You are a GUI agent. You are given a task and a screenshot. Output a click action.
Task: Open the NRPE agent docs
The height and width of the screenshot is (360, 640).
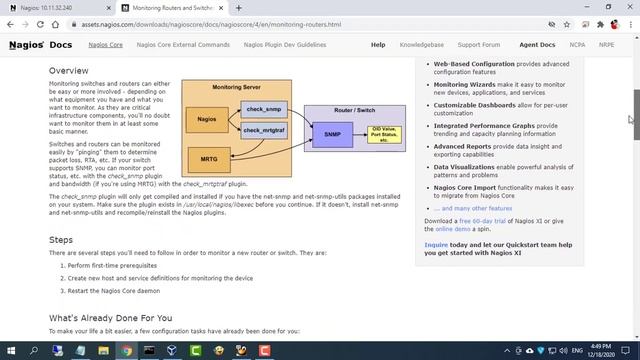point(607,45)
